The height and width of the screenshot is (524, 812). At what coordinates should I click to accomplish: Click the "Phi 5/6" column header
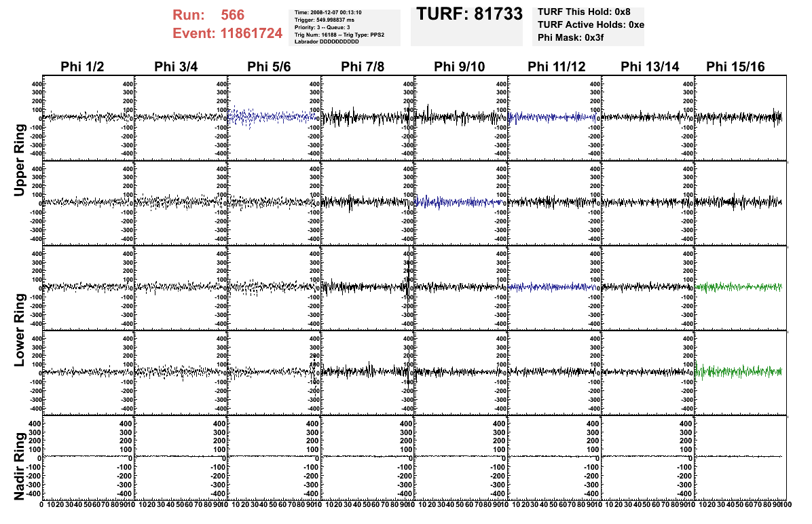point(269,67)
